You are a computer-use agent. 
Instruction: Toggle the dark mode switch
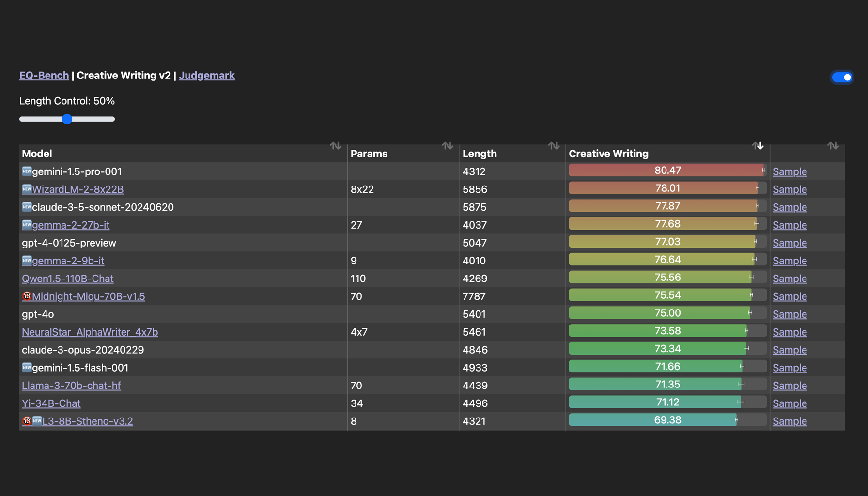tap(842, 77)
